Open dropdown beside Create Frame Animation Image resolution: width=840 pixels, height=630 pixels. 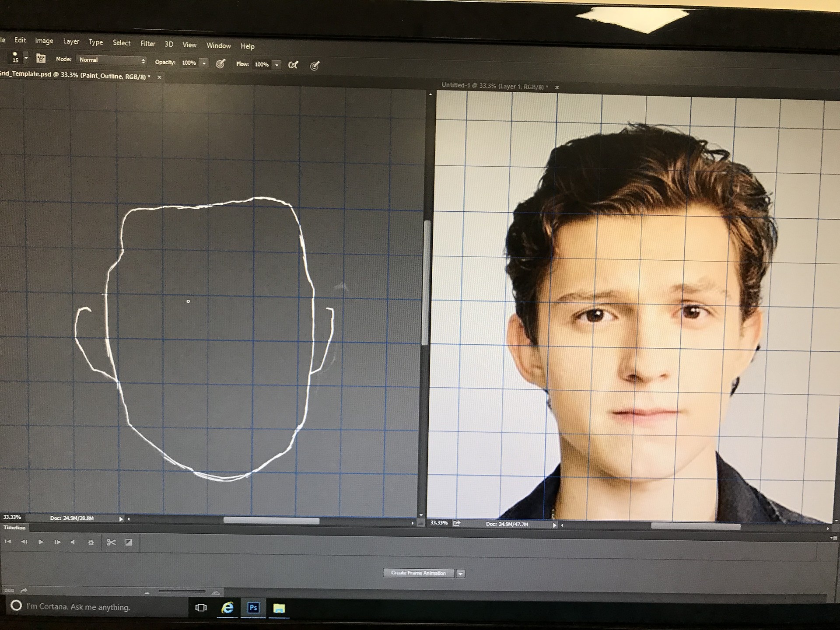click(x=460, y=574)
